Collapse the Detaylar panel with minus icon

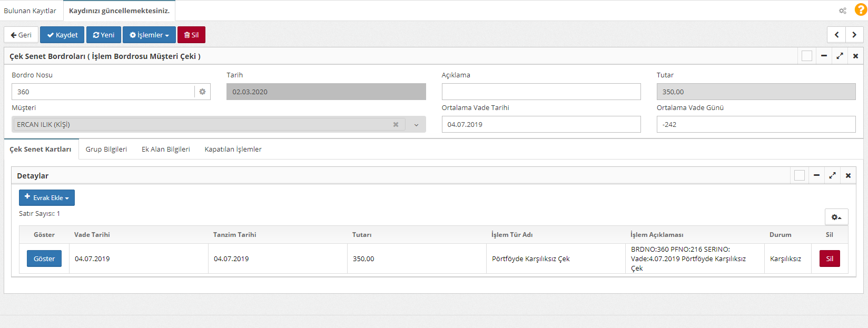tap(816, 175)
